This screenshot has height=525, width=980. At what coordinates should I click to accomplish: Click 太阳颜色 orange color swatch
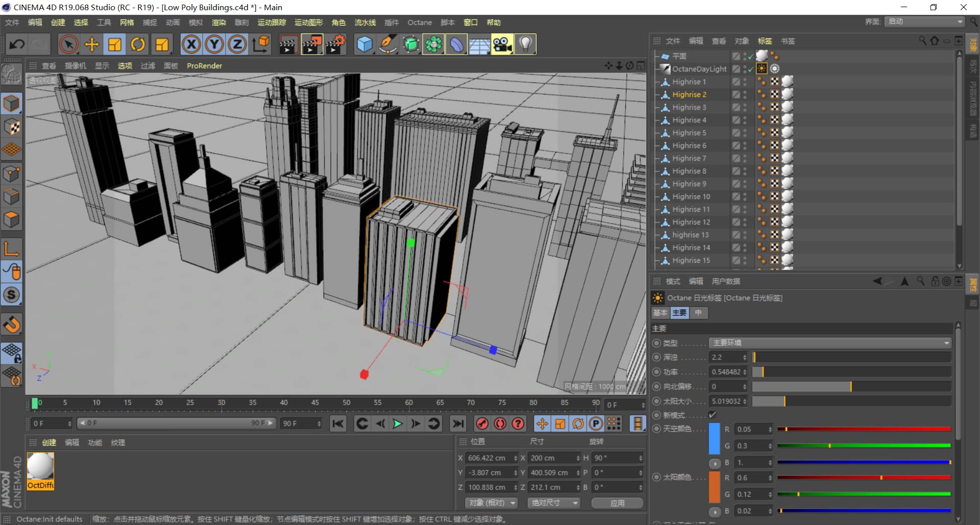pos(715,487)
